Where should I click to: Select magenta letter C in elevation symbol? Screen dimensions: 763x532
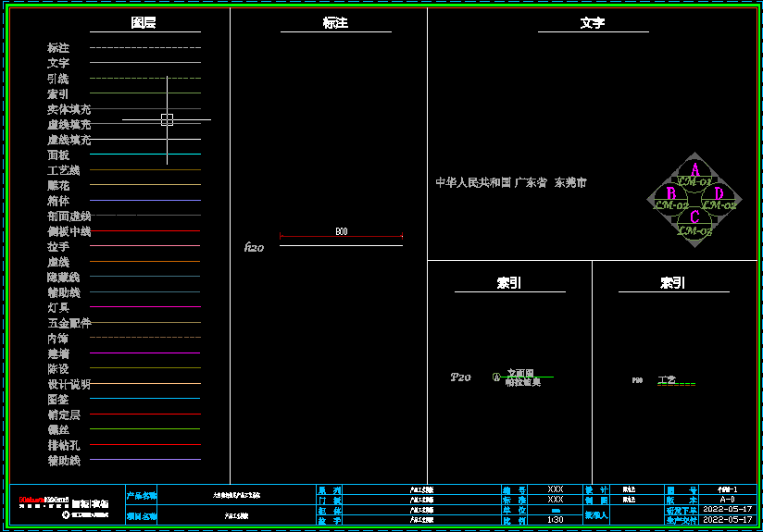694,217
